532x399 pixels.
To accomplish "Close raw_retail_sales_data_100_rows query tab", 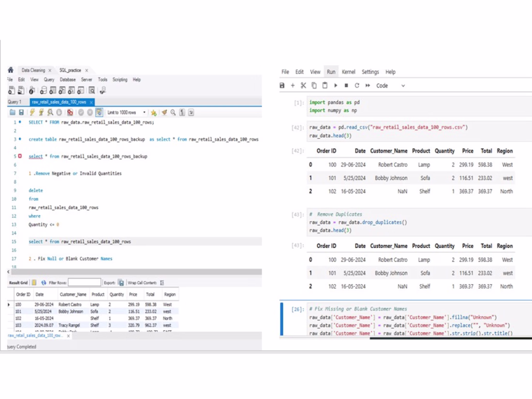I will pos(91,102).
